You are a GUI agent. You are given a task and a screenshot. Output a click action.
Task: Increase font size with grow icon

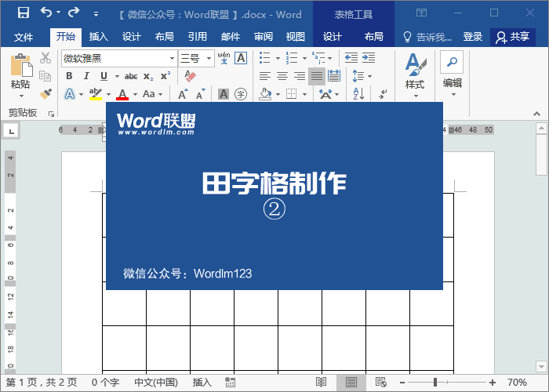click(x=183, y=94)
